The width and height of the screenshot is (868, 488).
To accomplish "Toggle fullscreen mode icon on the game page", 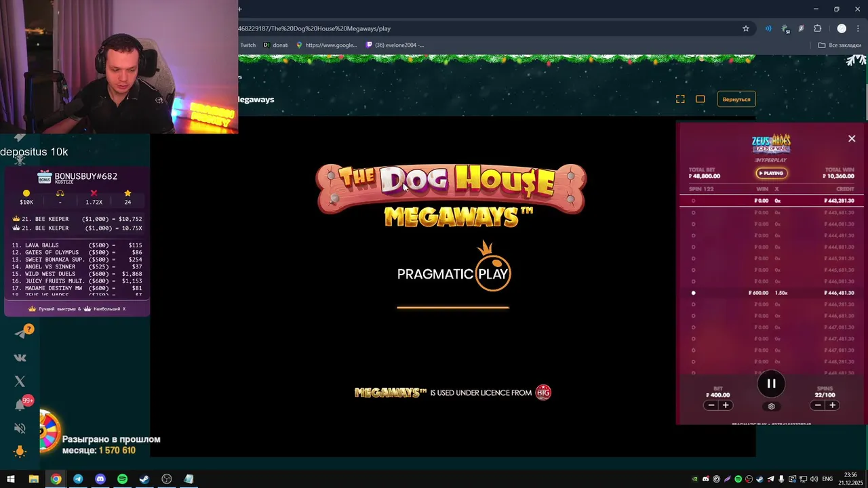I will tap(680, 99).
